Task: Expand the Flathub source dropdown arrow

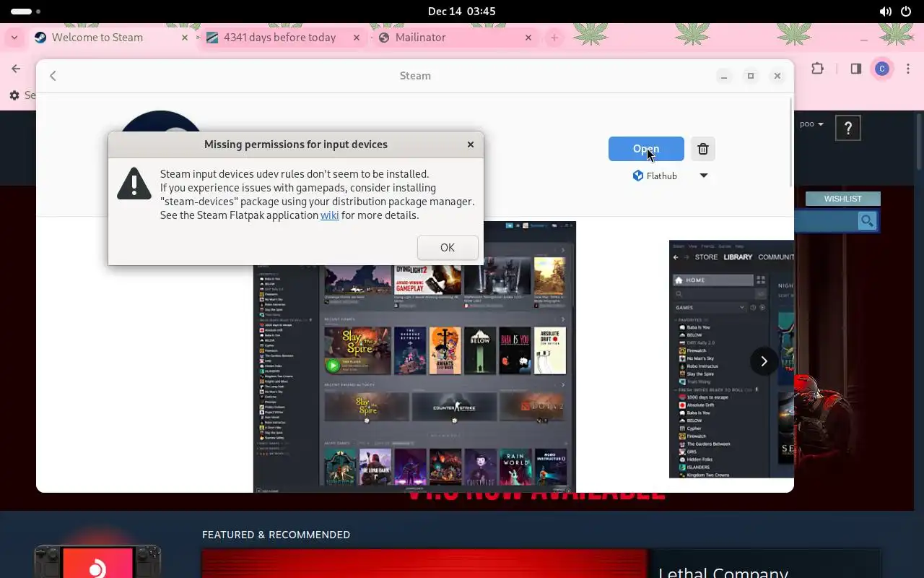Action: [x=704, y=176]
